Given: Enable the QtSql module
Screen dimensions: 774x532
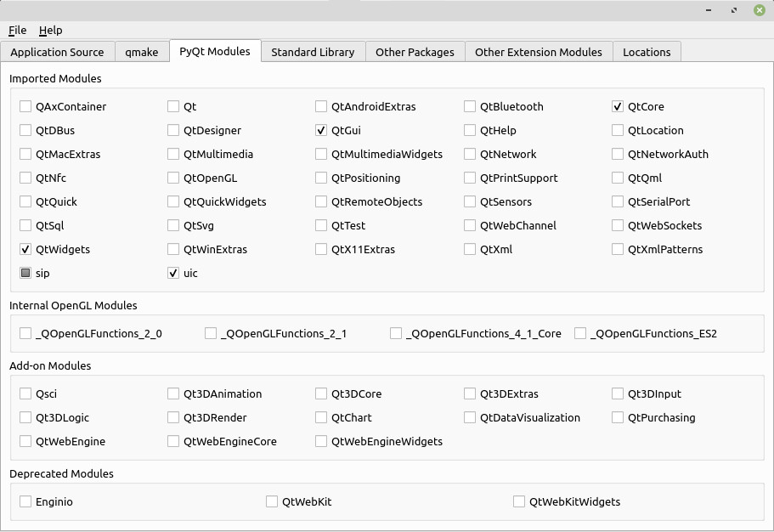Looking at the screenshot, I should [25, 225].
